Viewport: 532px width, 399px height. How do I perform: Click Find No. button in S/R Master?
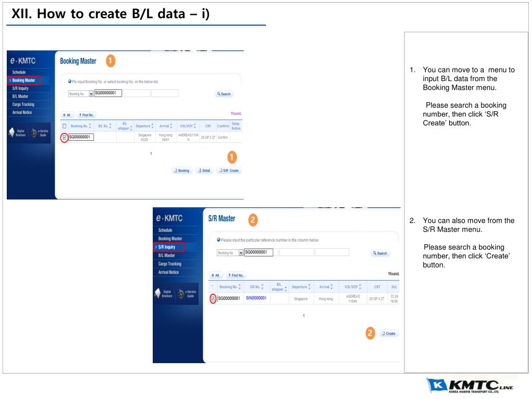[x=235, y=275]
